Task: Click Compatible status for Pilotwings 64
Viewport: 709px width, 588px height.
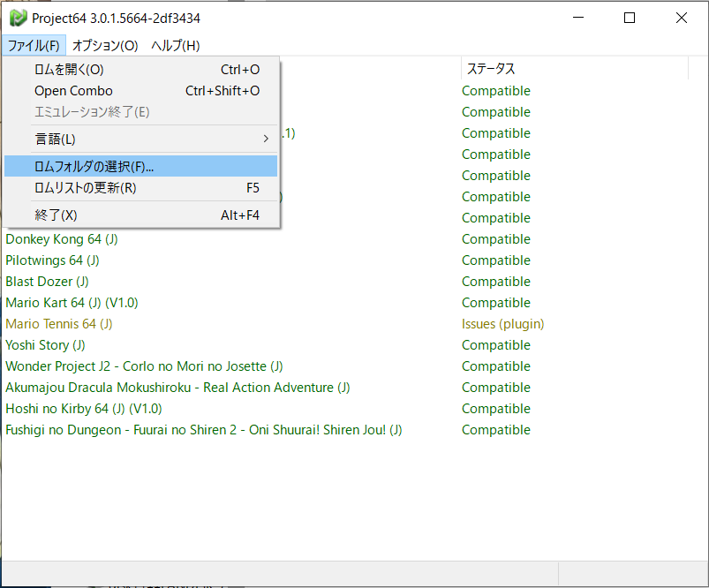Action: click(x=496, y=260)
